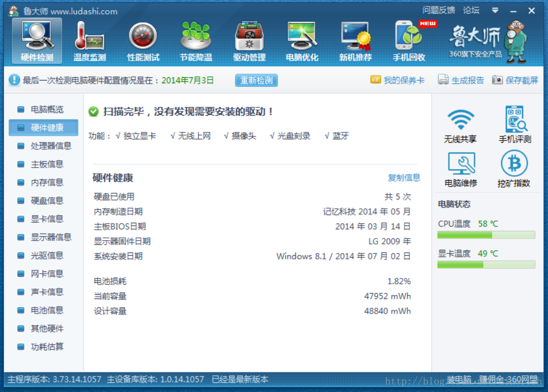Click the 系统安装日期 Windows 8.1 value
Image resolution: width=548 pixels, height=392 pixels.
click(x=344, y=256)
